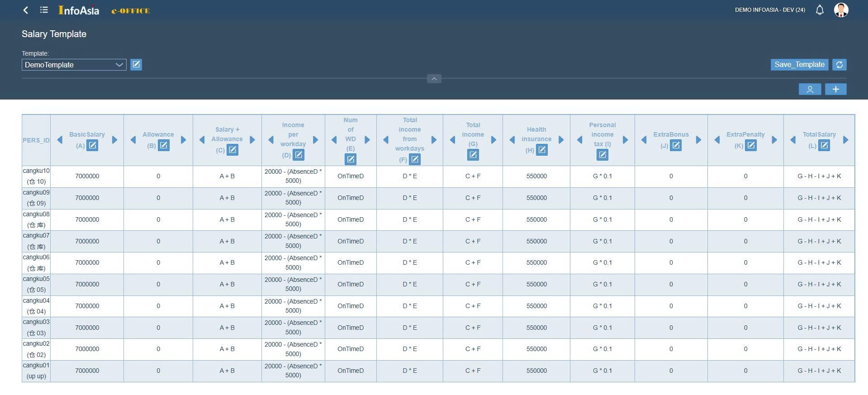Open the notifications bell
The height and width of the screenshot is (395, 868).
[x=819, y=10]
